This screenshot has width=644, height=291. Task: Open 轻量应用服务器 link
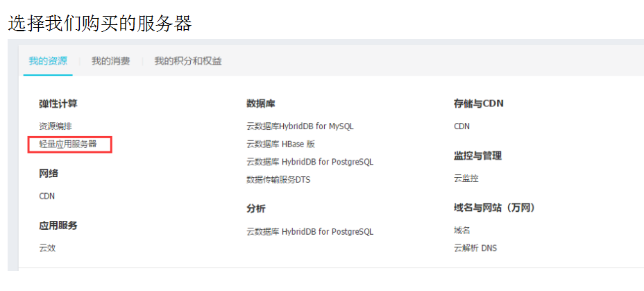68,144
